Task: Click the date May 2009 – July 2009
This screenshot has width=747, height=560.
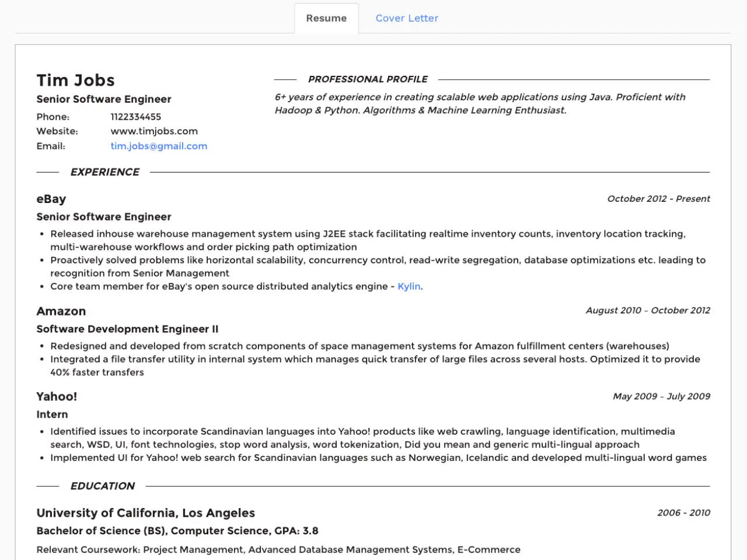Action: tap(661, 396)
